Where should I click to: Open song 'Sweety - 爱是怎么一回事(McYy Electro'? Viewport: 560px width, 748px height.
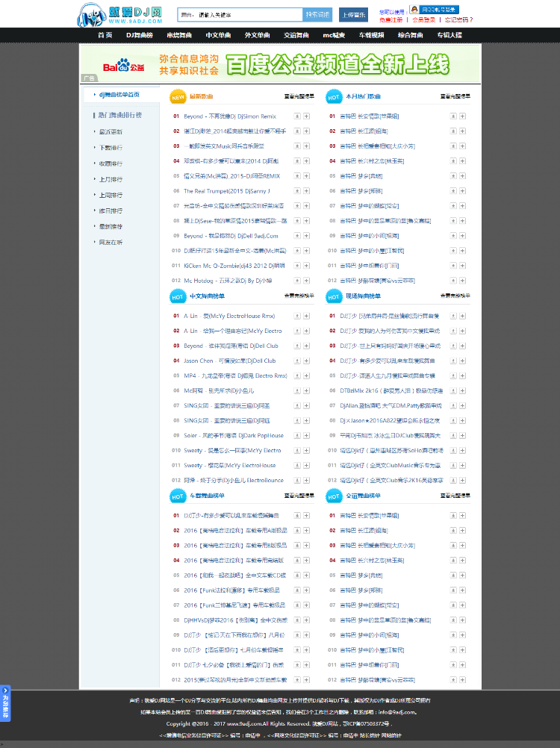pos(232,450)
